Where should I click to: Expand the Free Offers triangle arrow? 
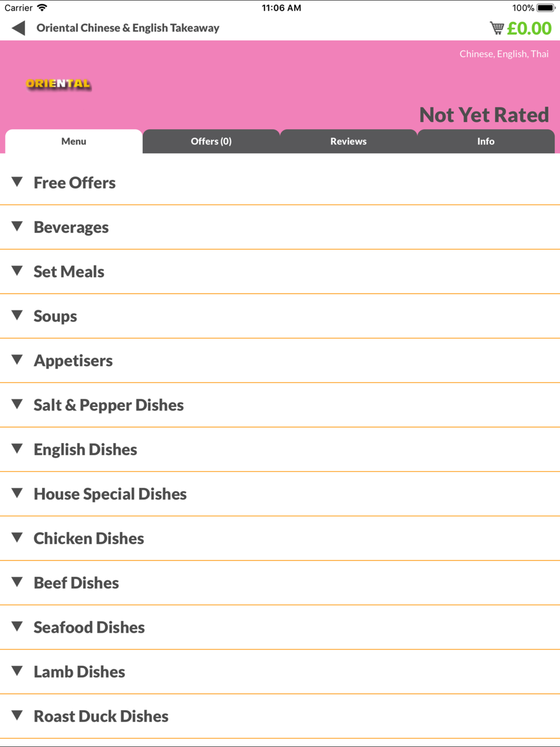[x=17, y=182]
